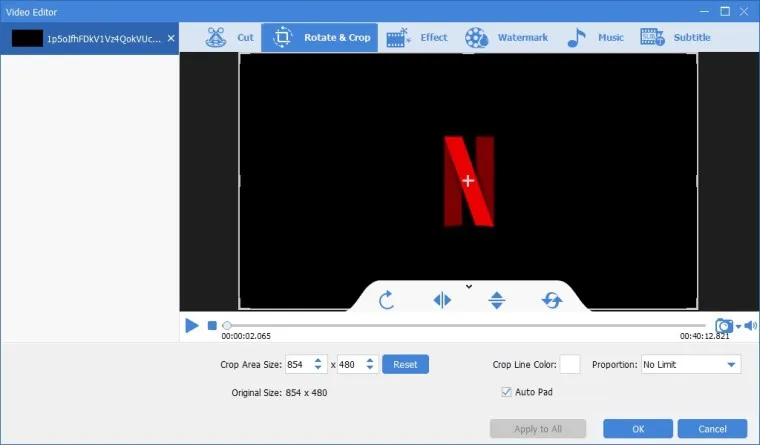Click the Watermark film reel icon
The image size is (760, 445).
click(x=476, y=38)
